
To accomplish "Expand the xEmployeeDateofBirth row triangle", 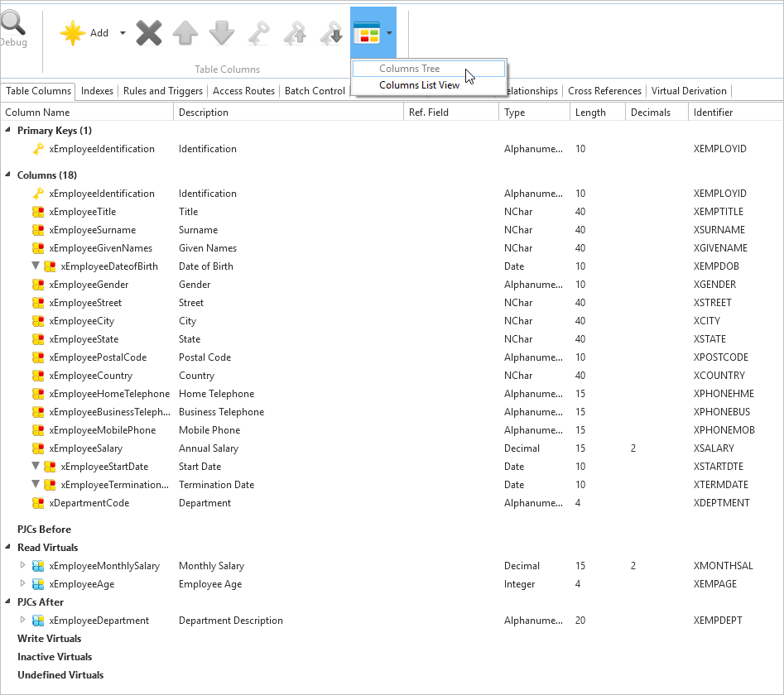I will (x=36, y=266).
